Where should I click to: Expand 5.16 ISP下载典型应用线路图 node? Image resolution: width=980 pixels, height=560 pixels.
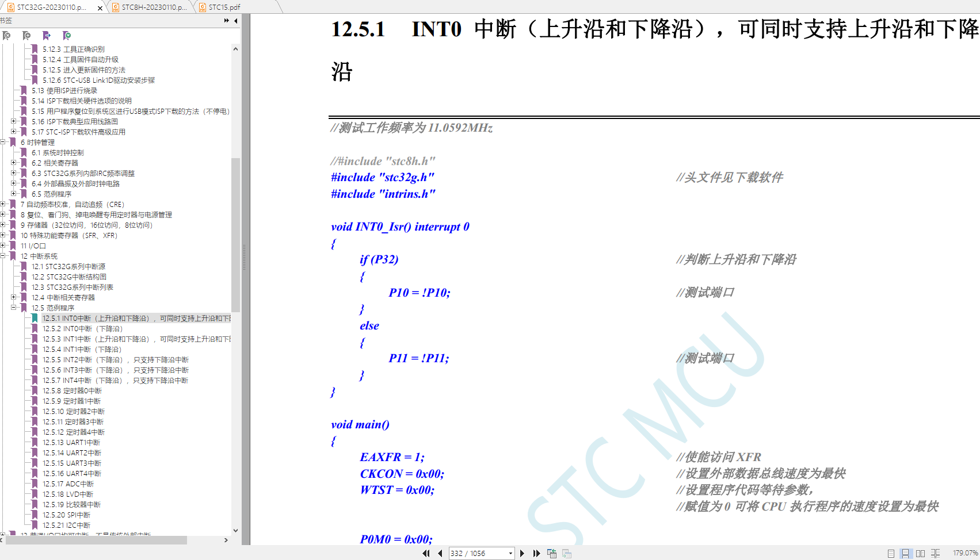click(14, 121)
